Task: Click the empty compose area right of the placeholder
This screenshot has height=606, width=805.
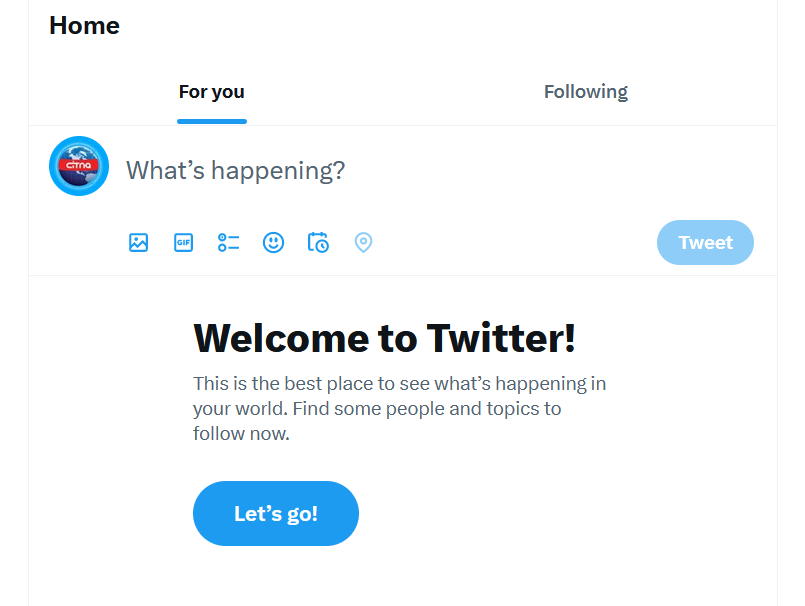Action: tap(550, 170)
